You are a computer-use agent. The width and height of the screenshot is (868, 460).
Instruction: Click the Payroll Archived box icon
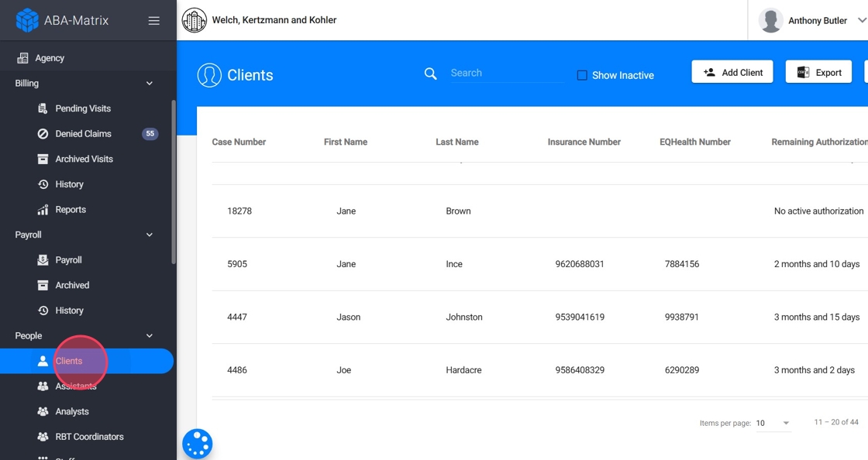click(43, 285)
